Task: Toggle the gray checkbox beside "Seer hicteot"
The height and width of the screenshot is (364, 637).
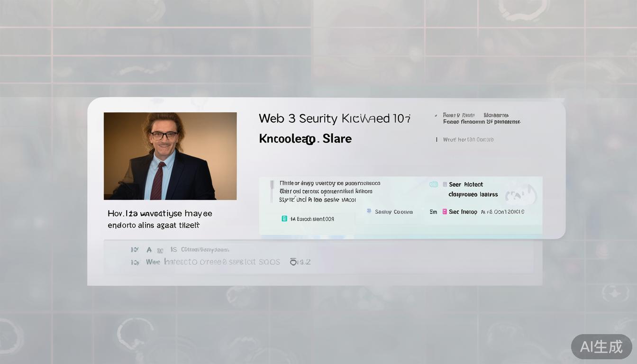Action: 445,184
